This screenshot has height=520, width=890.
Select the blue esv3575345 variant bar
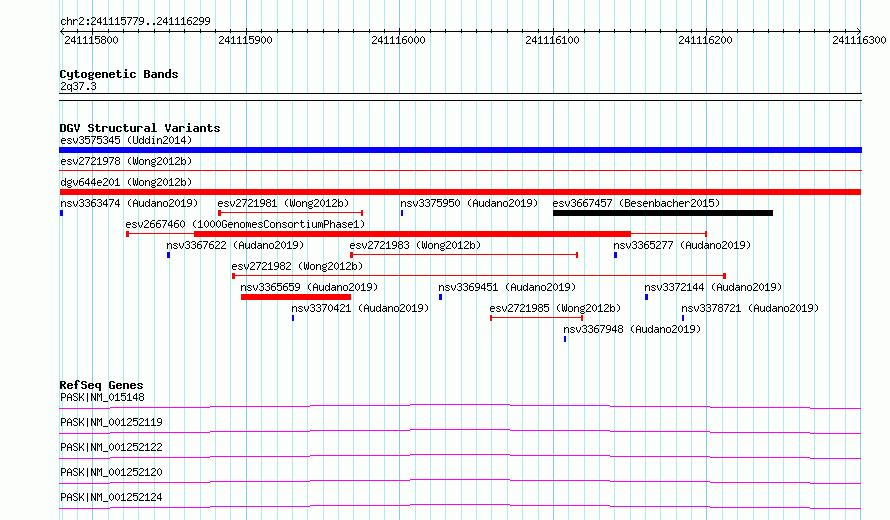(x=460, y=150)
